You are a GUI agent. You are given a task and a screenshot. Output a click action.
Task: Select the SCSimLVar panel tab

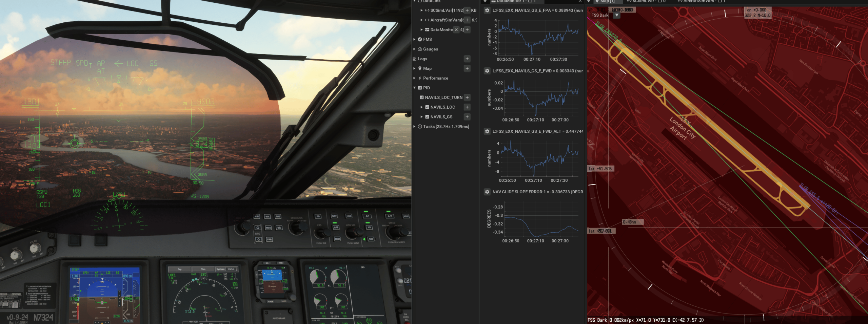[x=646, y=1]
